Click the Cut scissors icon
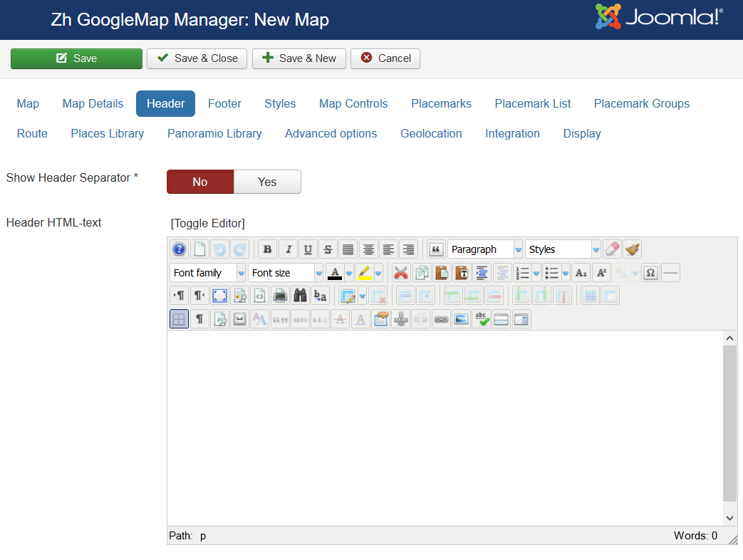Screen dimensions: 743x560 (401, 273)
